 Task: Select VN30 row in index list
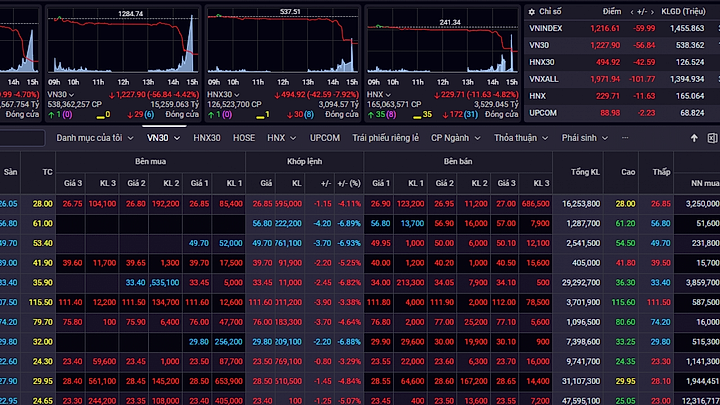[622, 45]
